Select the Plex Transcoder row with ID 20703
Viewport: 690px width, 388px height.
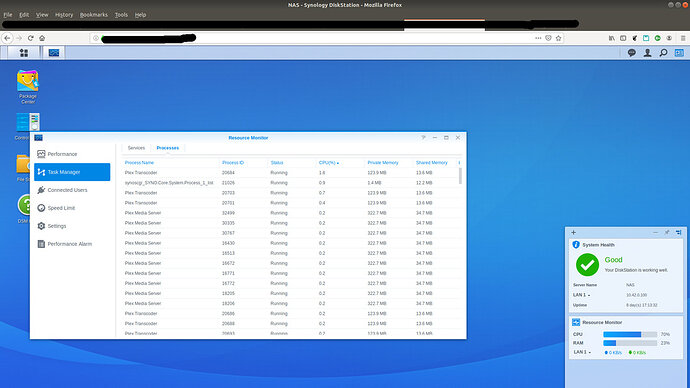(290, 193)
